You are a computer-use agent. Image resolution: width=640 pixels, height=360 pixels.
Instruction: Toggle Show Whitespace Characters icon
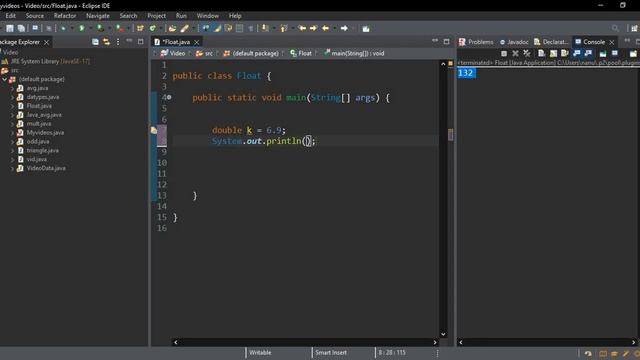(251, 28)
